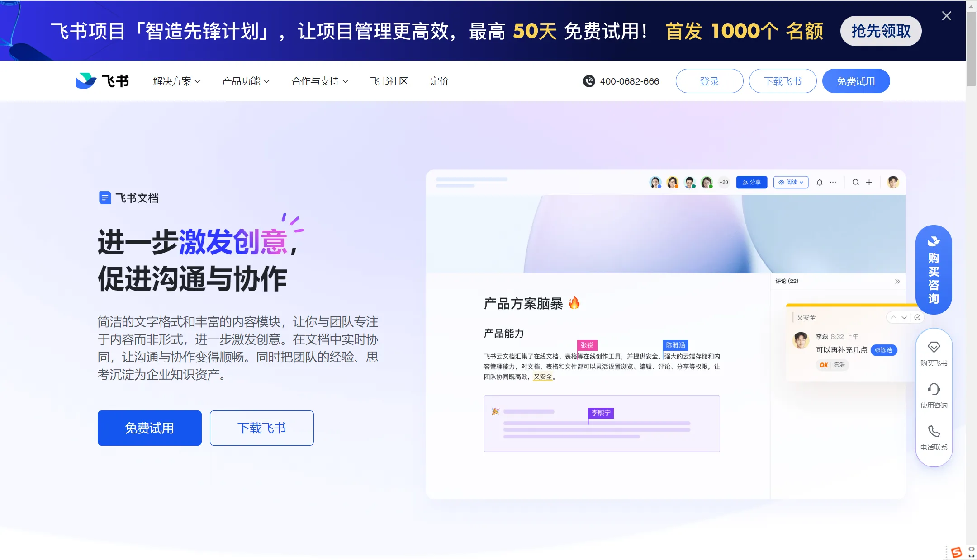Viewport: 977px width, 560px height.
Task: Go to next comment with down chevron
Action: [x=904, y=317]
